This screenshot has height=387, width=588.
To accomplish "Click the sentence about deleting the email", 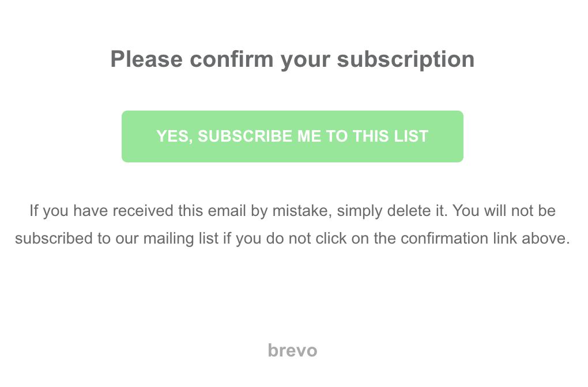I will [292, 211].
